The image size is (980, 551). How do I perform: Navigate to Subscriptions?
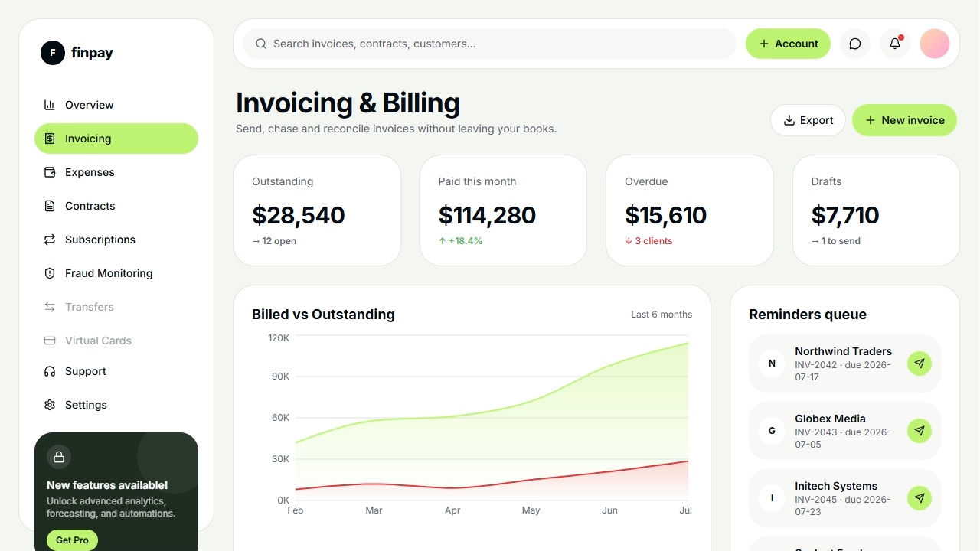pos(116,240)
